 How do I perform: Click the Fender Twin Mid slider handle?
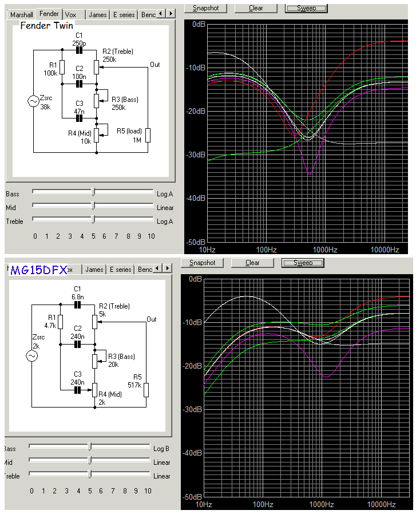[93, 205]
